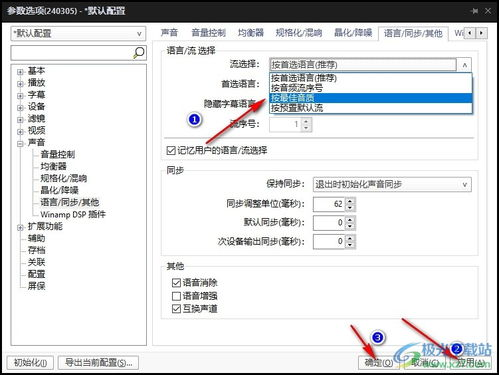Switch to the 均衡器 tab
499x375 pixels.
[x=251, y=33]
